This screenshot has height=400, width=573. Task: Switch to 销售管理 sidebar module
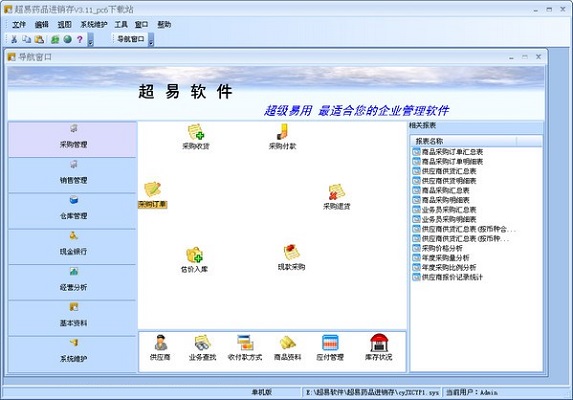(73, 175)
